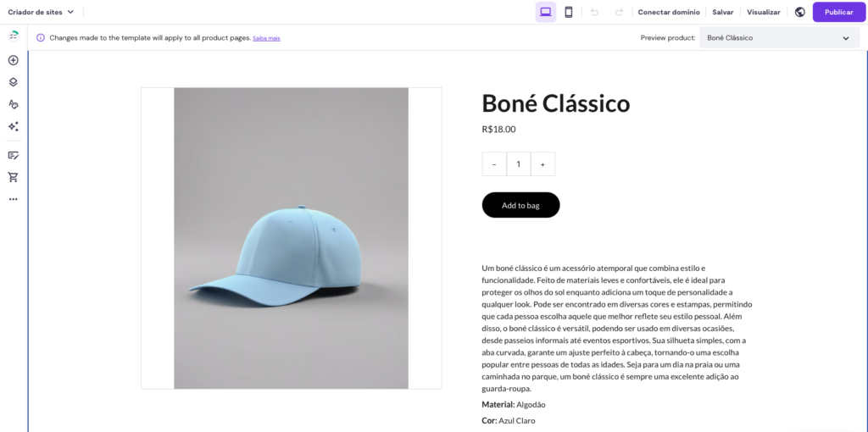Click Conectar domínio in top bar

click(x=669, y=12)
